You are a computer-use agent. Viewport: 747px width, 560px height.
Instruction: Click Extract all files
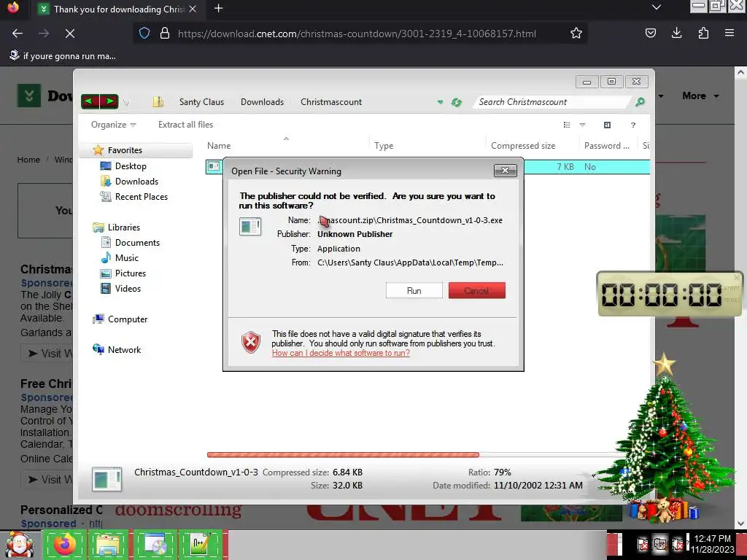click(186, 125)
